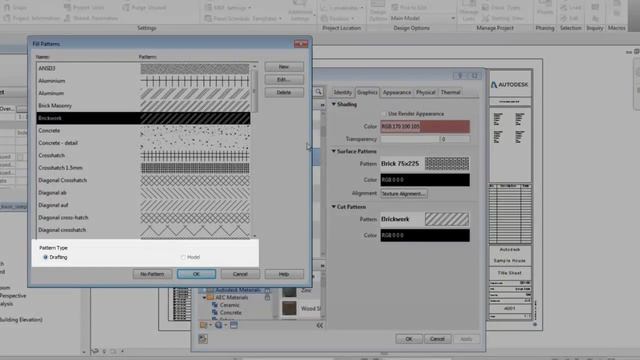This screenshot has width=640, height=360.
Task: Click the pattern list scroll up arrow
Action: point(255,66)
